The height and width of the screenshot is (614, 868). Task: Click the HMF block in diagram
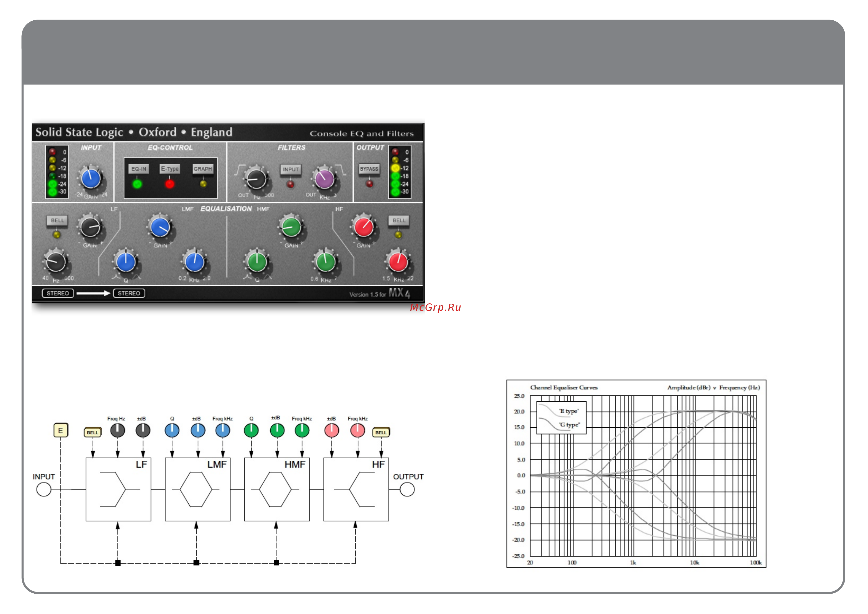[277, 489]
